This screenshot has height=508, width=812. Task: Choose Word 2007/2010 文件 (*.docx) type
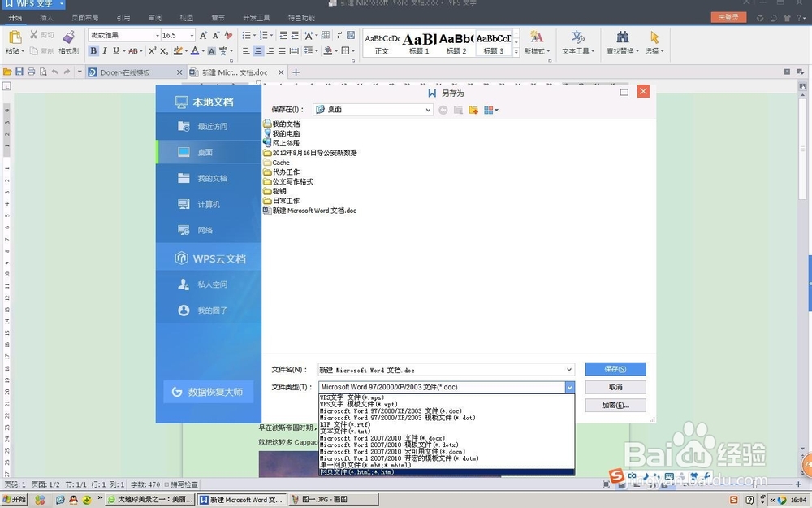447,438
